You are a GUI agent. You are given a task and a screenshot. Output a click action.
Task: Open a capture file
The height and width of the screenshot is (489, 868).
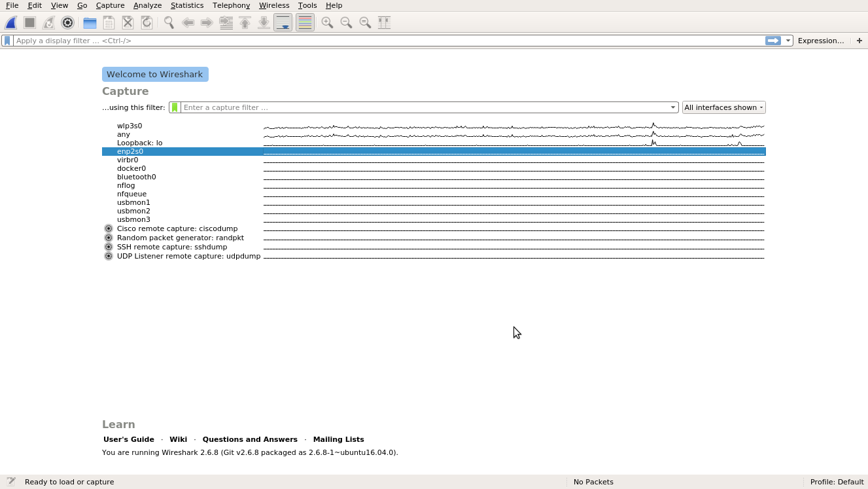(90, 23)
